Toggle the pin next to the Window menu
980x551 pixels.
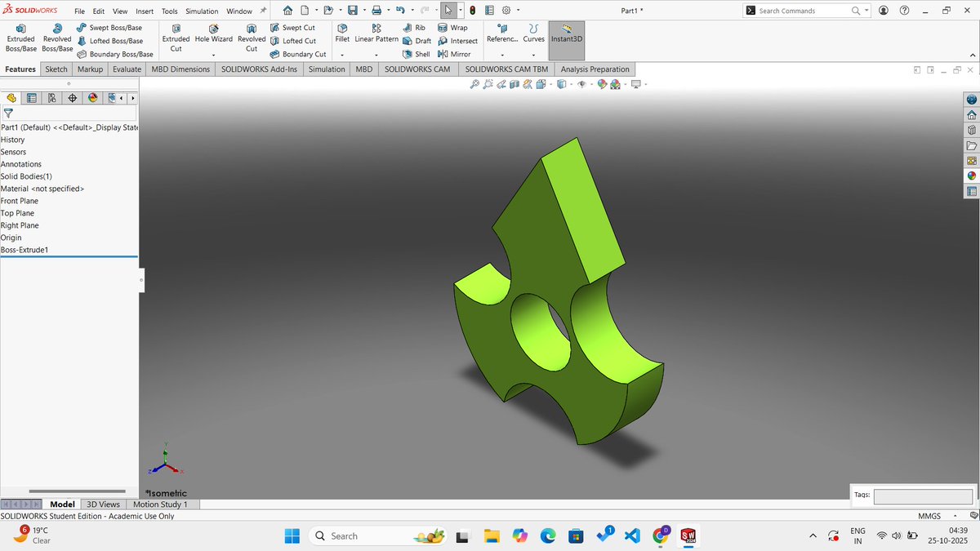pos(263,11)
